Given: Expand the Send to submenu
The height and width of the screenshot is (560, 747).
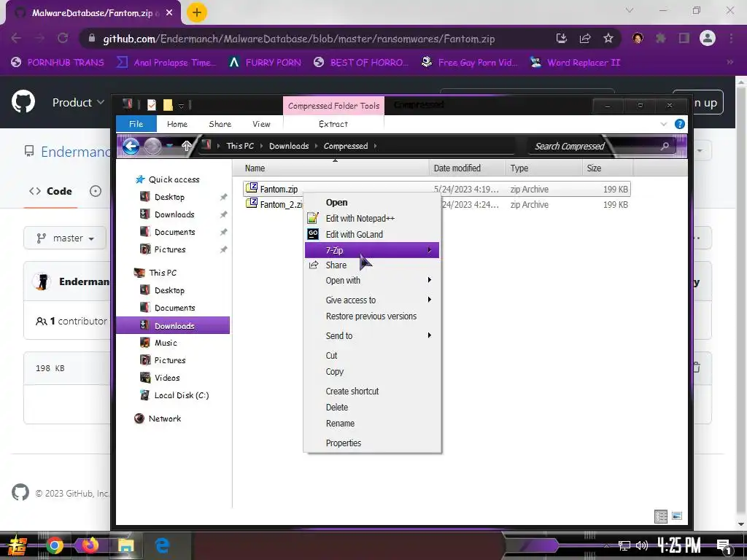Looking at the screenshot, I should tap(371, 335).
